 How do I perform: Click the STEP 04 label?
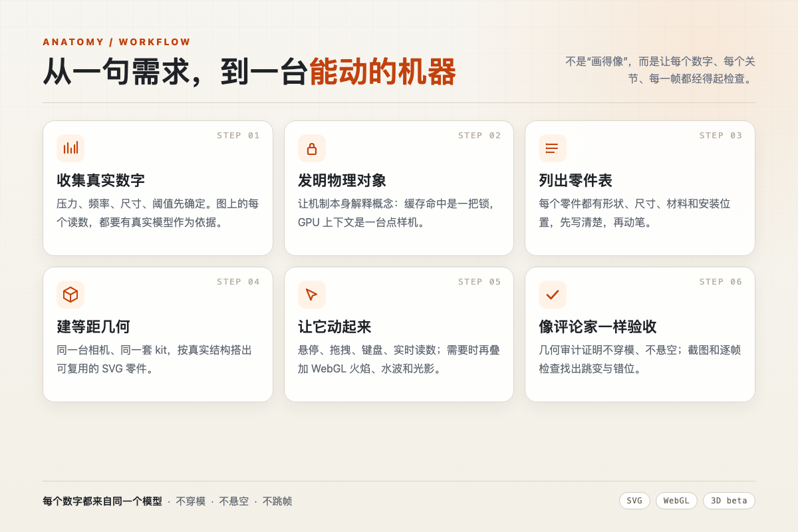tap(238, 281)
